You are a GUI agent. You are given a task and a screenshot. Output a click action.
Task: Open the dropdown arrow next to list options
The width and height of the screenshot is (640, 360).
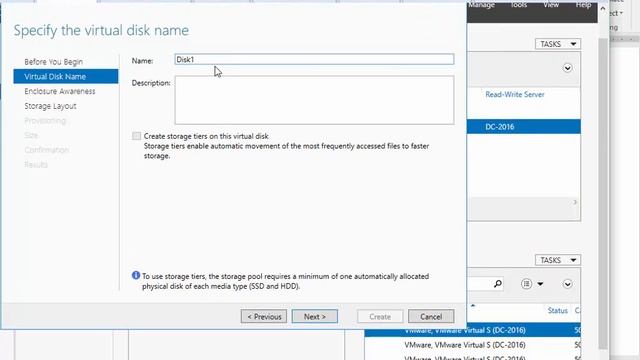coord(540,284)
